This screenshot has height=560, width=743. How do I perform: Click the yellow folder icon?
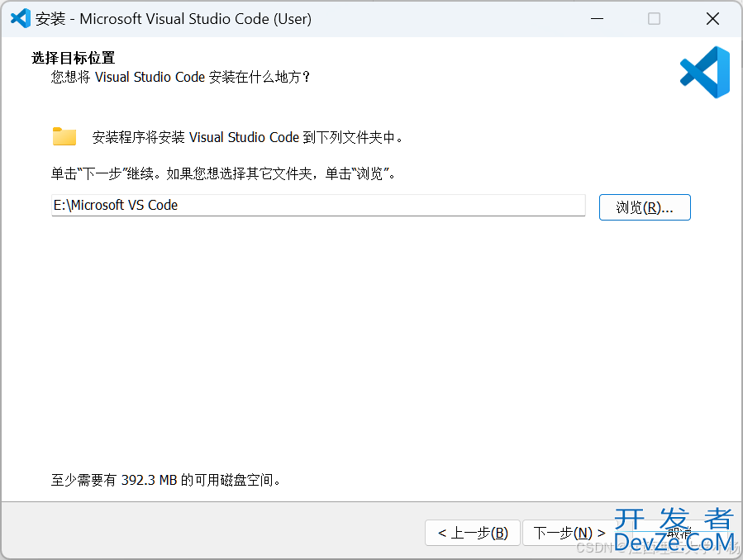click(64, 136)
